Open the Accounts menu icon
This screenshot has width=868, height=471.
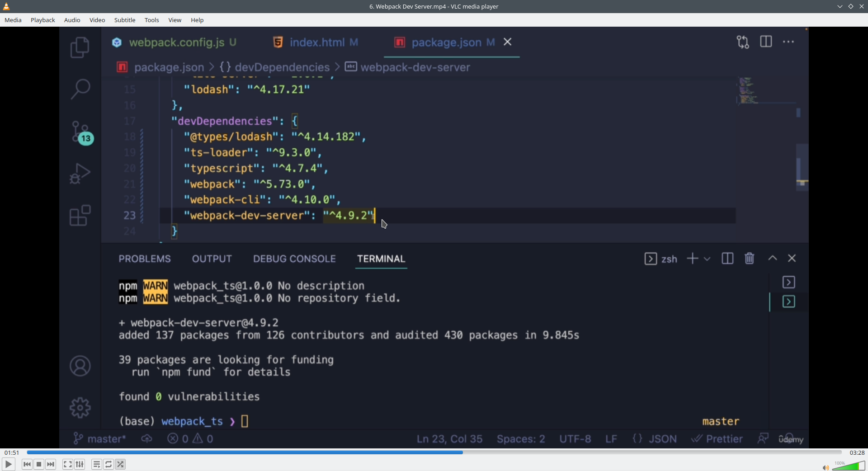tap(80, 366)
